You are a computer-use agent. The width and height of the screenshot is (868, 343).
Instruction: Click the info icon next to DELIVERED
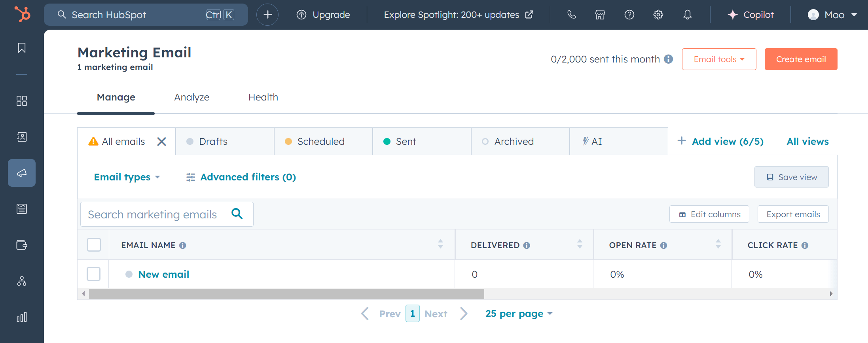point(527,245)
